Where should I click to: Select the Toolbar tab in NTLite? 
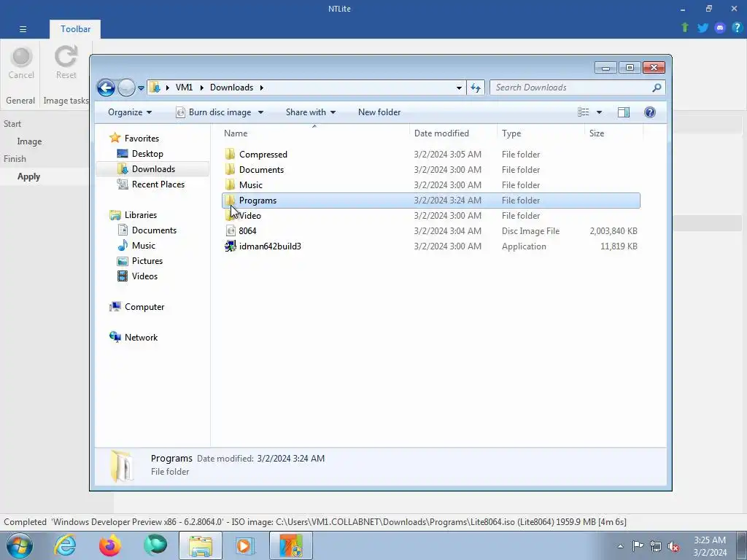[75, 29]
